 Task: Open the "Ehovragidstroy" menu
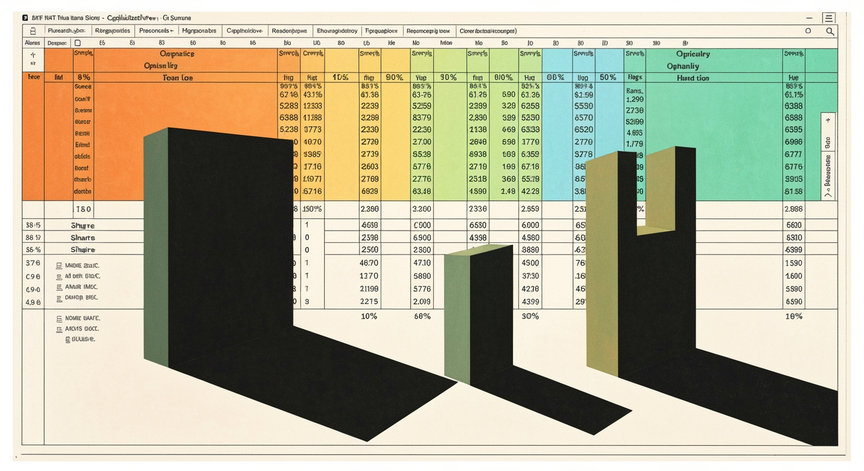click(x=337, y=31)
